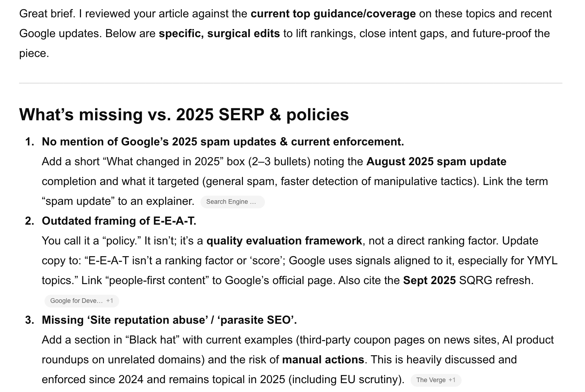Click bold "current top guidance/coverage" text
The image size is (585, 392).
pyautogui.click(x=333, y=14)
